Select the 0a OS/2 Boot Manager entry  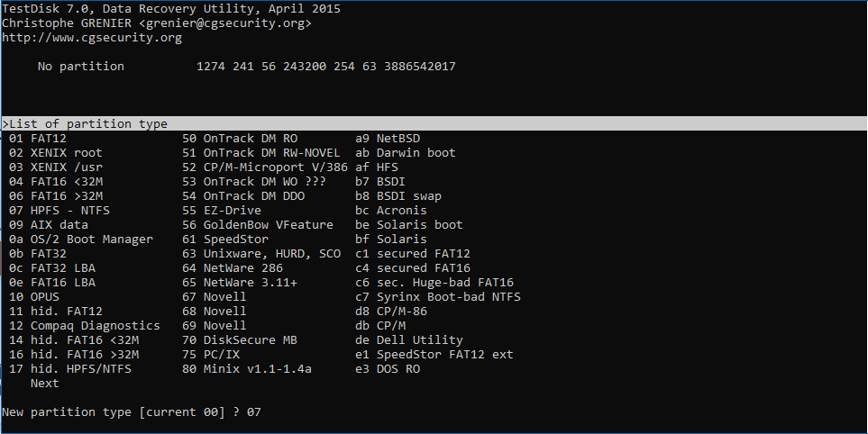click(x=81, y=239)
